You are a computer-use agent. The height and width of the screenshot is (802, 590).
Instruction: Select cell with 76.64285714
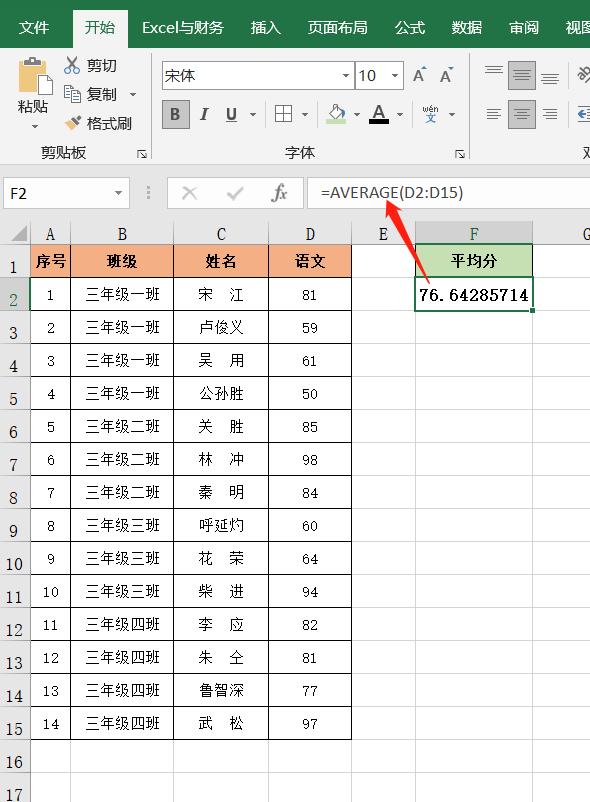(x=474, y=294)
